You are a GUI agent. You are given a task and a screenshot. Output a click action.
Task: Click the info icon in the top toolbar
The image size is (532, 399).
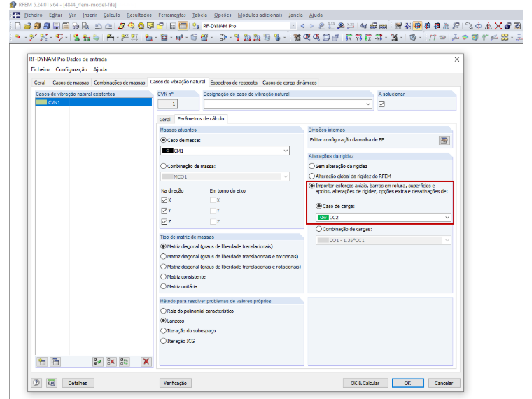(x=507, y=26)
